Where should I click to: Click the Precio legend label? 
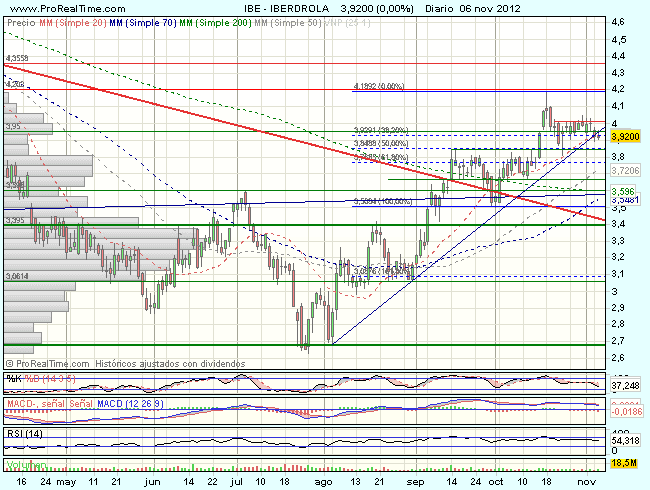point(22,23)
